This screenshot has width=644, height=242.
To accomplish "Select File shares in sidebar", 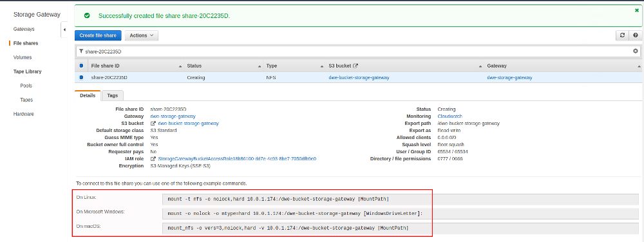I will (x=26, y=43).
